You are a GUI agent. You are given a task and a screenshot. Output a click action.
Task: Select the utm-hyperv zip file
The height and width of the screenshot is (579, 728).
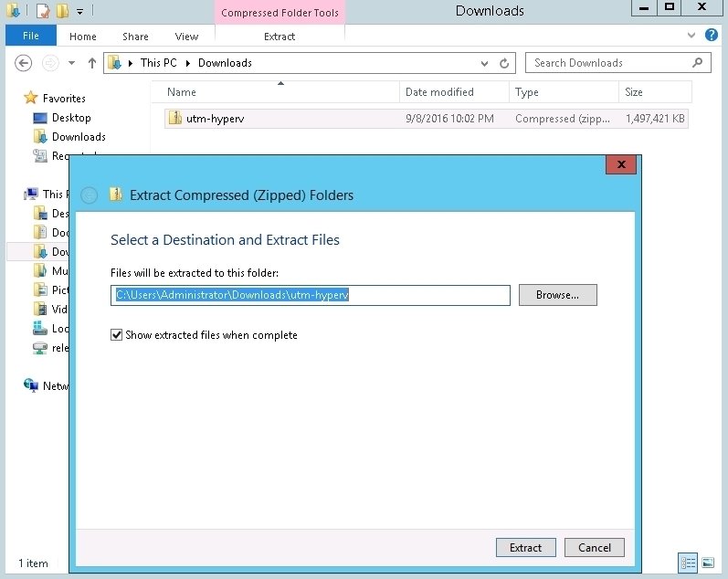(427, 119)
